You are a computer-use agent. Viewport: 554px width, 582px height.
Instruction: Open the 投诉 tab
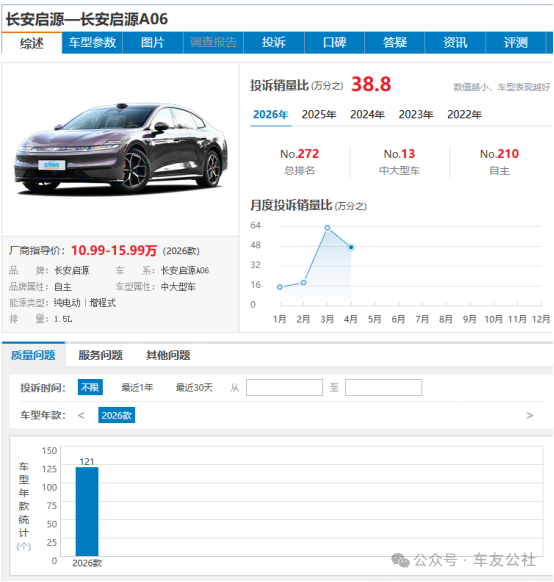(x=274, y=43)
